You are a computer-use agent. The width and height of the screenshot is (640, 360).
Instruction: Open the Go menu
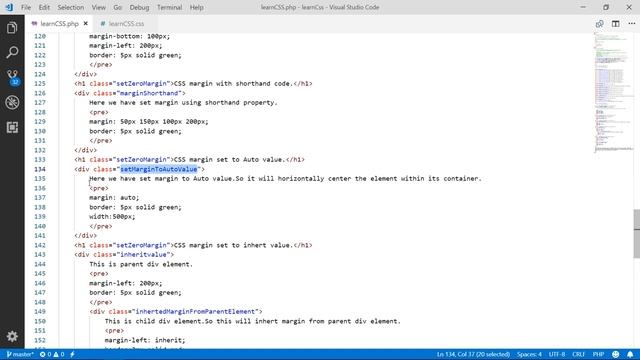[x=118, y=7]
